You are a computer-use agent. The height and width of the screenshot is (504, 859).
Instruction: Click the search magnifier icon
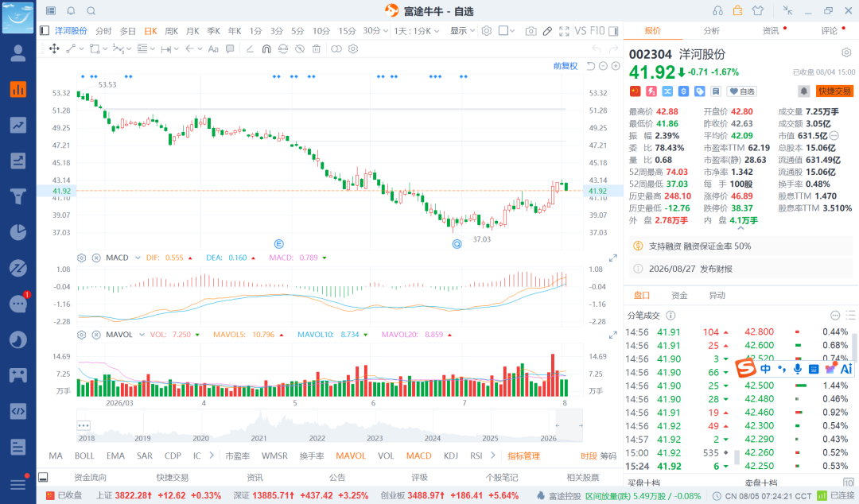tap(91, 11)
